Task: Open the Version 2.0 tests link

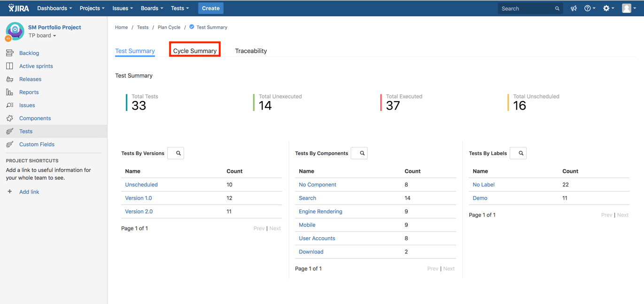Action: point(139,211)
